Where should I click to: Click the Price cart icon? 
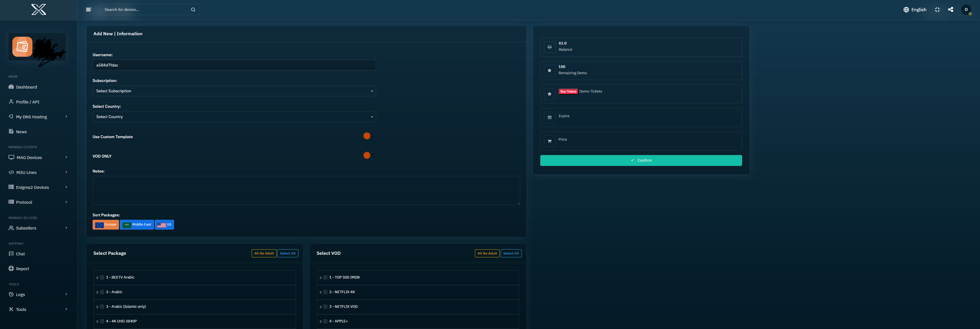pyautogui.click(x=549, y=141)
